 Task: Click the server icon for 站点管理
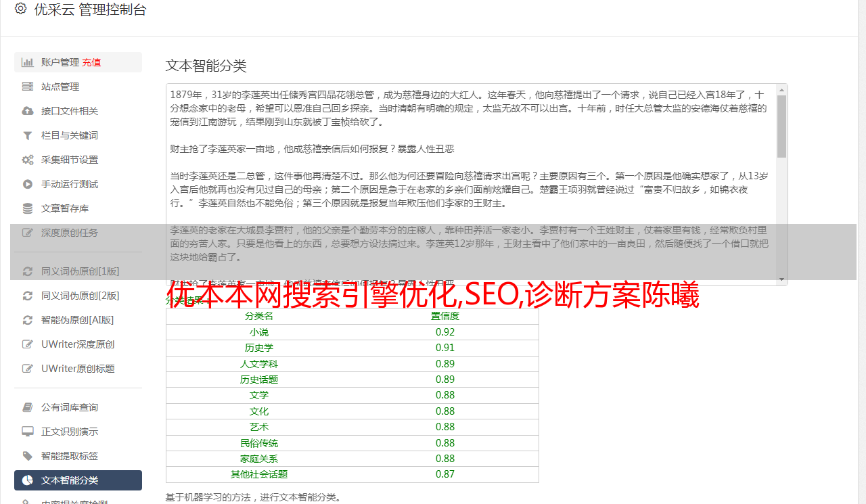click(x=28, y=87)
